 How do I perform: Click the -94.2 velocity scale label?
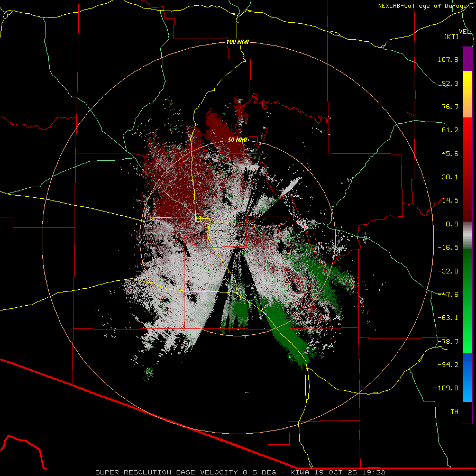pyautogui.click(x=448, y=364)
